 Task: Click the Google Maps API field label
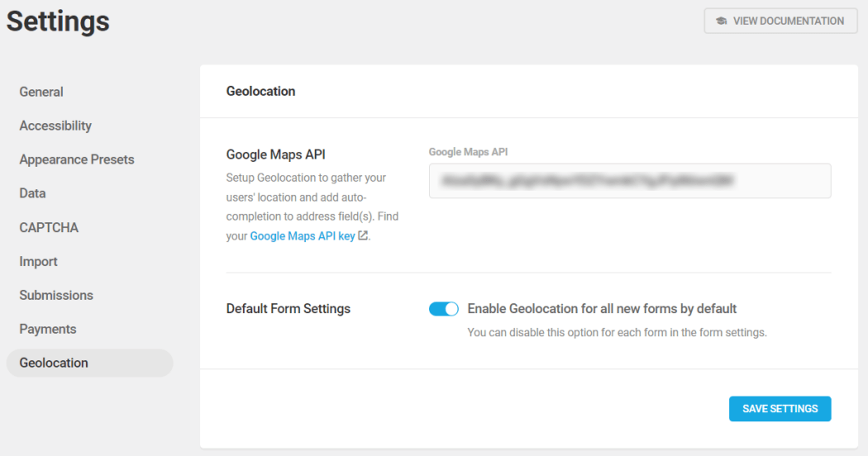pos(469,152)
